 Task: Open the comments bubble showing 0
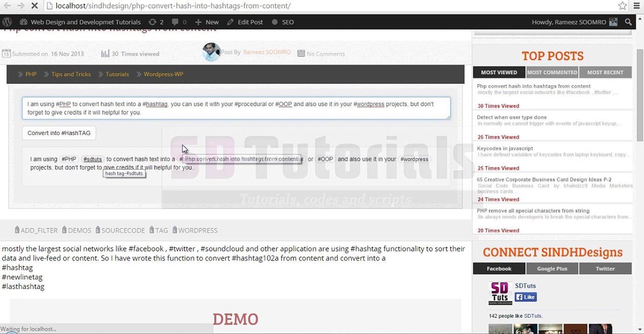[x=179, y=22]
